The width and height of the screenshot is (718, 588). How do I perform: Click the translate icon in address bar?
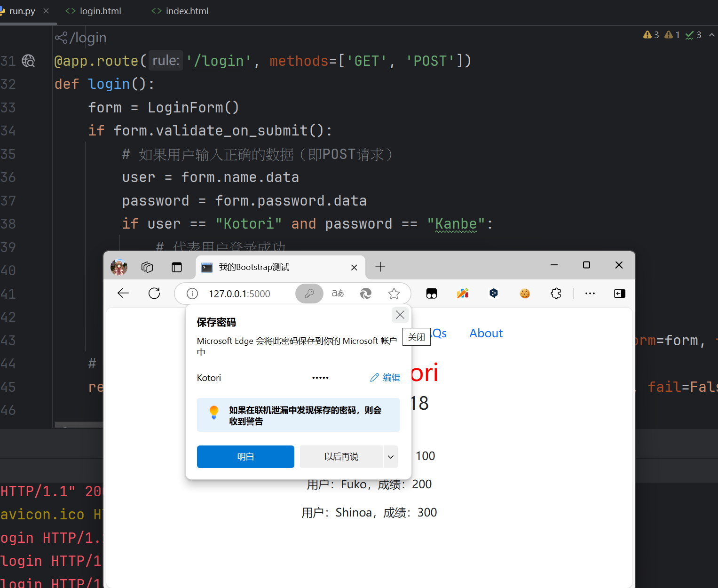tap(338, 294)
